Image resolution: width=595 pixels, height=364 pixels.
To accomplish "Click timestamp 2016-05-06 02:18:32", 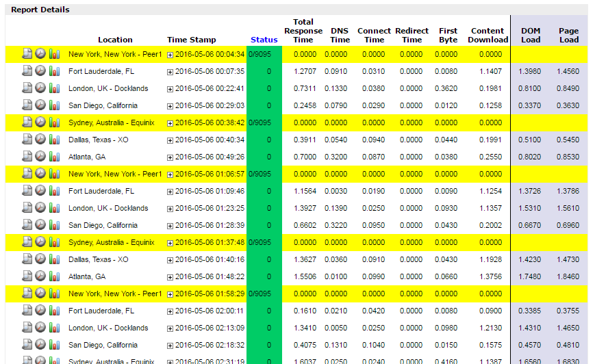I will pyautogui.click(x=210, y=345).
